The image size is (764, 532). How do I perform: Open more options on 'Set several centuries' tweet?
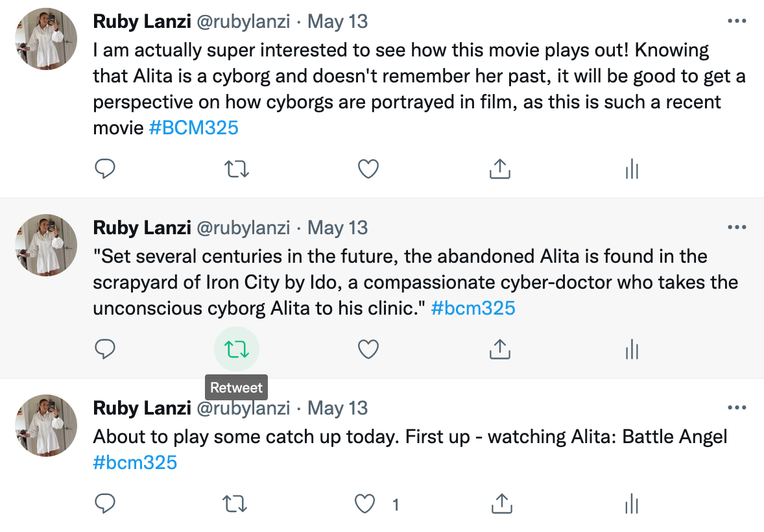(737, 228)
